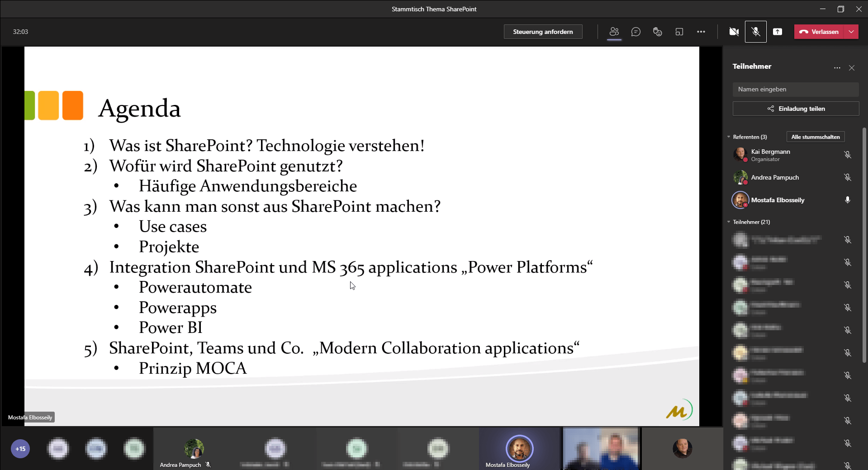Turn on the camera

734,32
